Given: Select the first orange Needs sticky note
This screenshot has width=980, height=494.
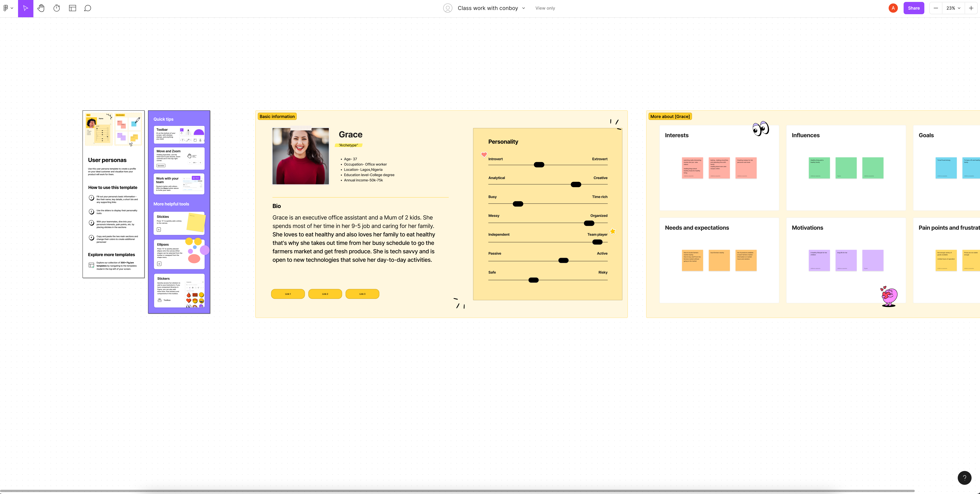Looking at the screenshot, I should (692, 260).
